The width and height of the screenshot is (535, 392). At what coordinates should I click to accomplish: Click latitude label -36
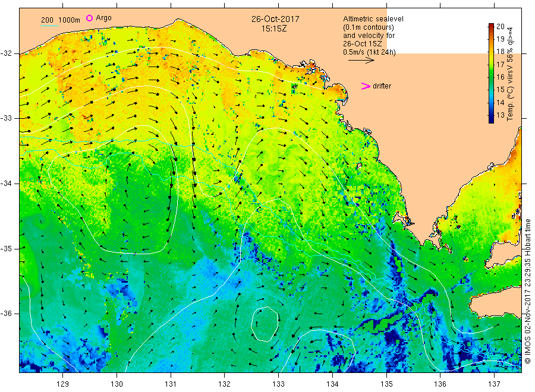(x=6, y=314)
